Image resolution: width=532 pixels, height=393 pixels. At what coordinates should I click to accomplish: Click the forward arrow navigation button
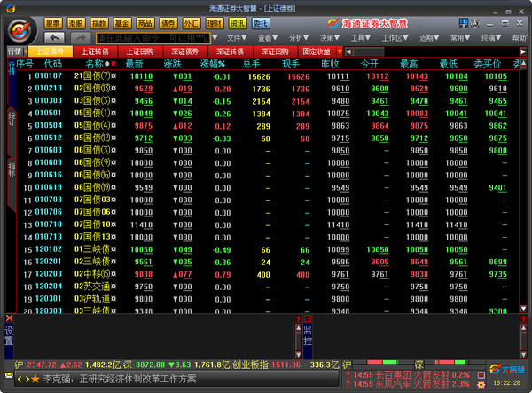coord(81,38)
